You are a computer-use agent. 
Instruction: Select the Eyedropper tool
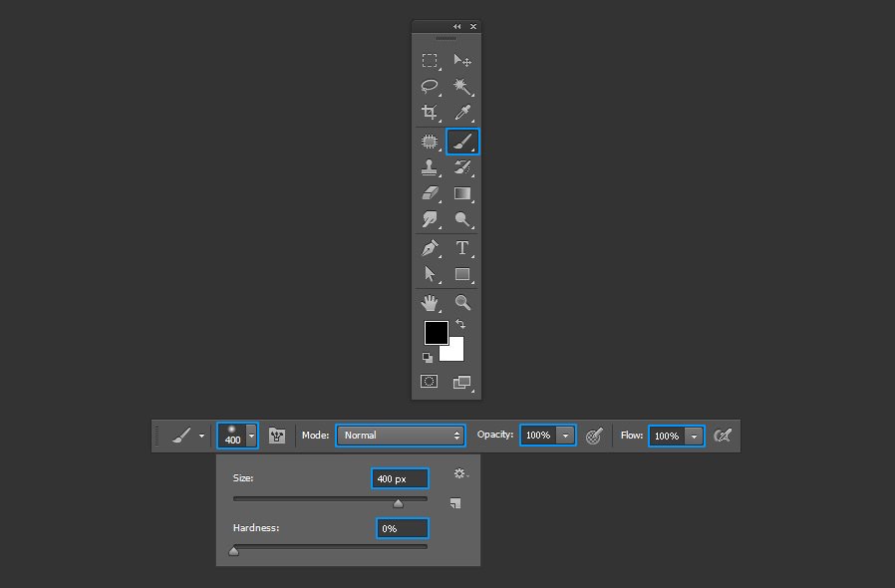[x=462, y=113]
